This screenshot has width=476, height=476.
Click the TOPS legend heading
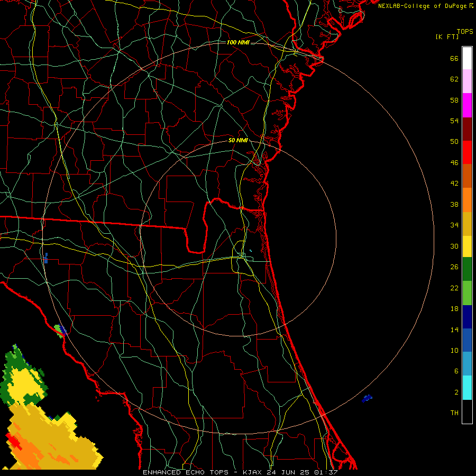pos(465,32)
